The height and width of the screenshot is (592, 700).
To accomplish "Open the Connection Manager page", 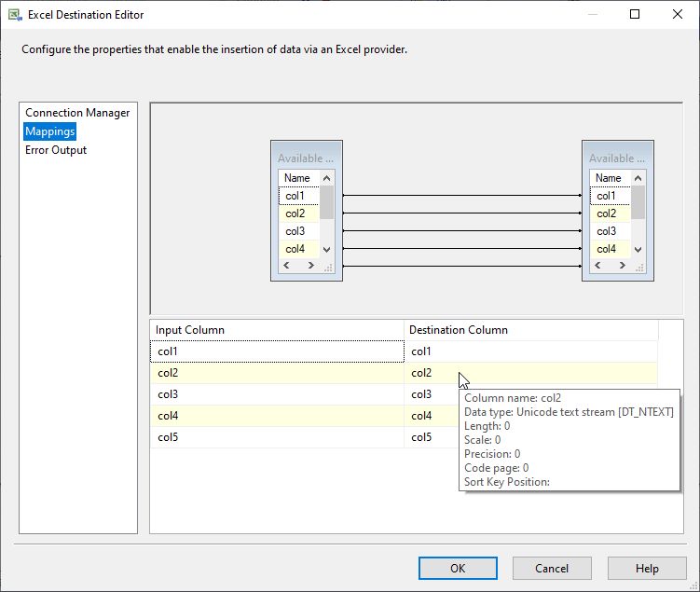I will tap(77, 113).
